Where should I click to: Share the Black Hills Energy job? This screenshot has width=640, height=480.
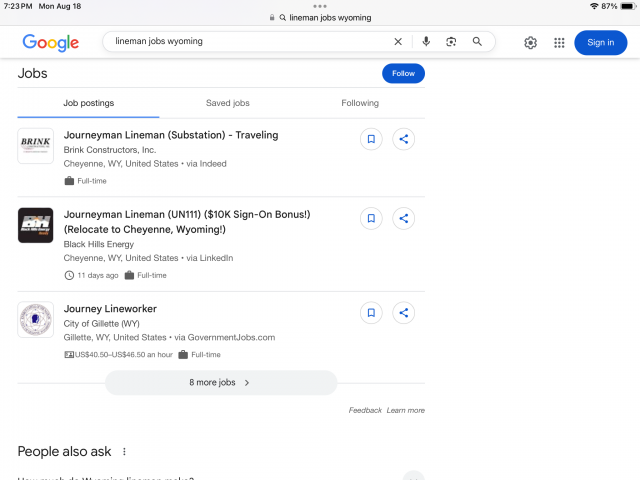(x=403, y=218)
